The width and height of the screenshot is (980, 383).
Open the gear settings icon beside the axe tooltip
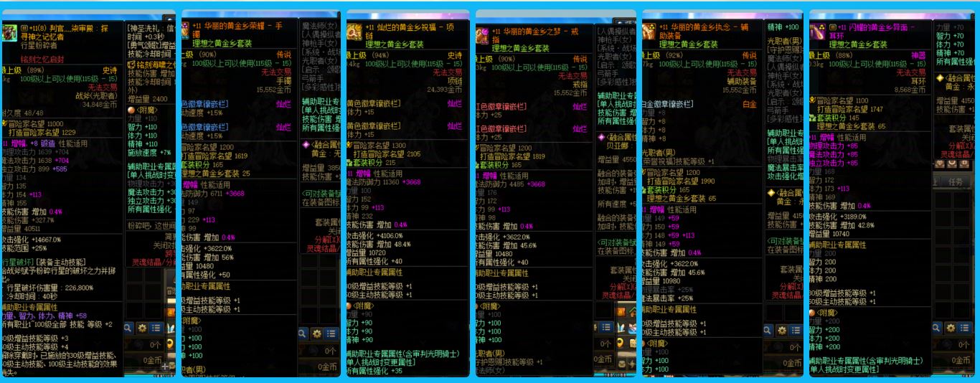tap(143, 327)
